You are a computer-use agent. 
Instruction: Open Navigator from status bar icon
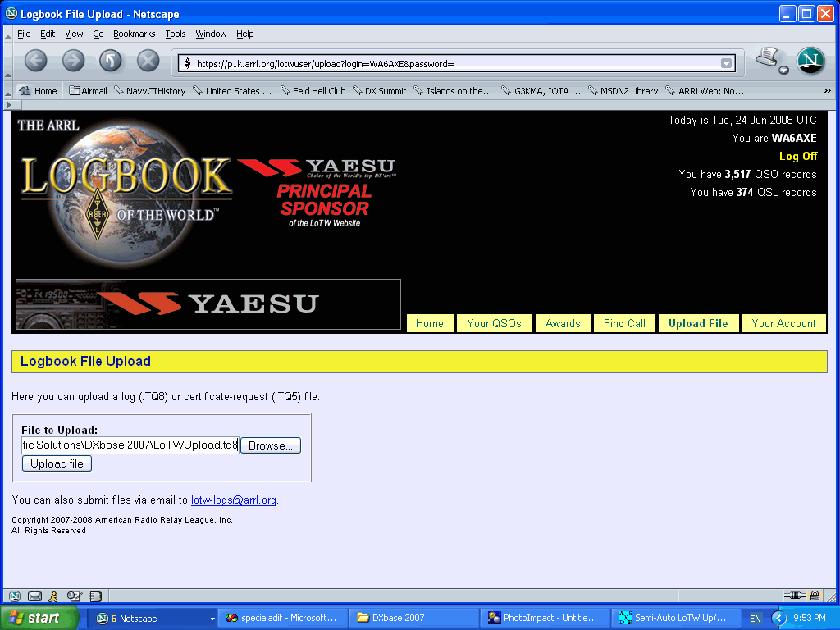(x=15, y=596)
